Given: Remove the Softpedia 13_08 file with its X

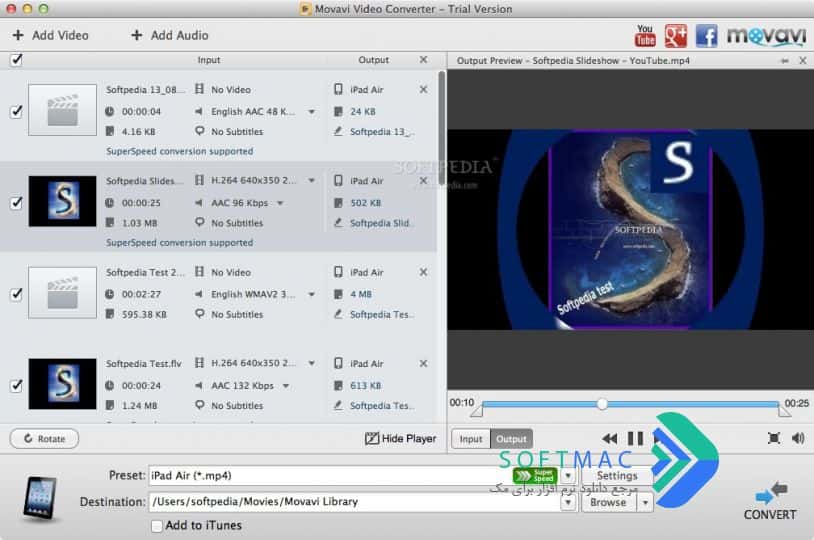Looking at the screenshot, I should pos(424,89).
